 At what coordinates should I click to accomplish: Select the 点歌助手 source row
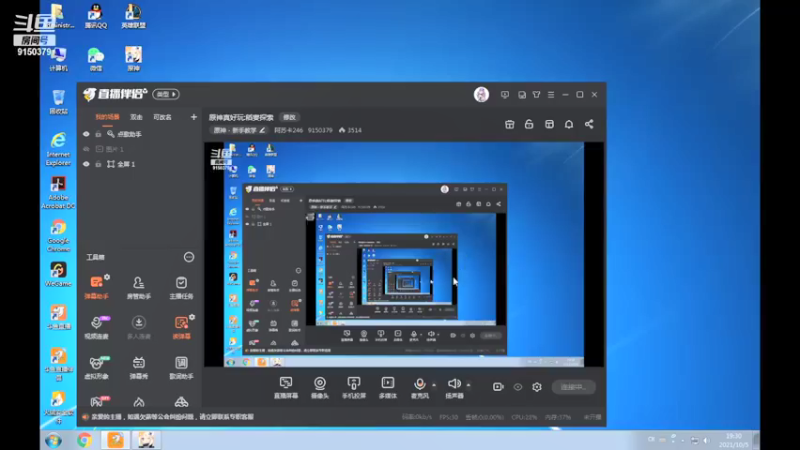[x=139, y=134]
